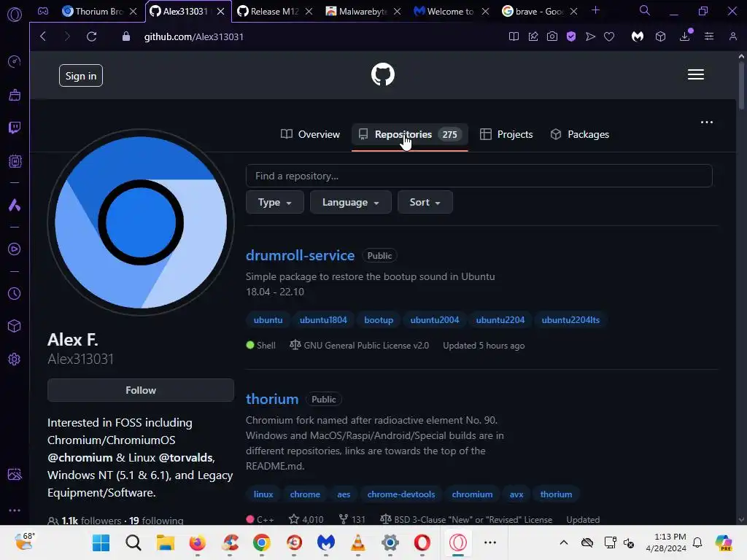The height and width of the screenshot is (560, 747).
Task: Click the bootup topic tag
Action: click(x=379, y=320)
